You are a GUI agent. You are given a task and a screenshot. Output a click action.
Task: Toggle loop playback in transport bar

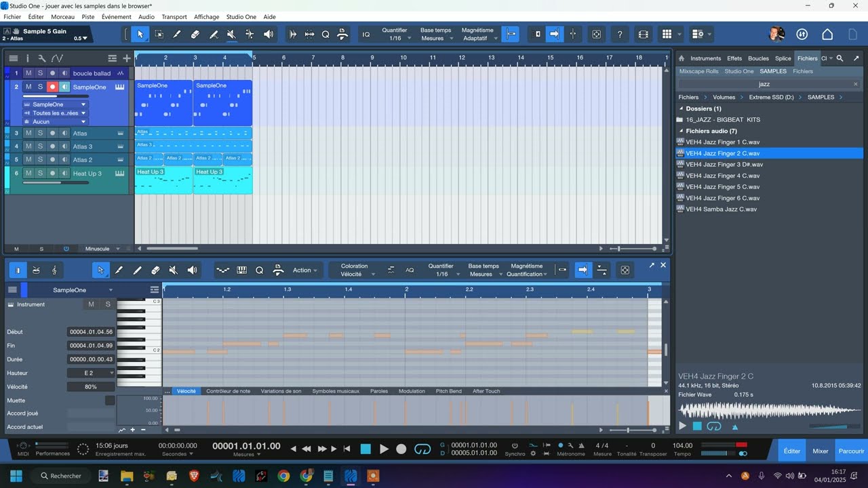coord(422,449)
